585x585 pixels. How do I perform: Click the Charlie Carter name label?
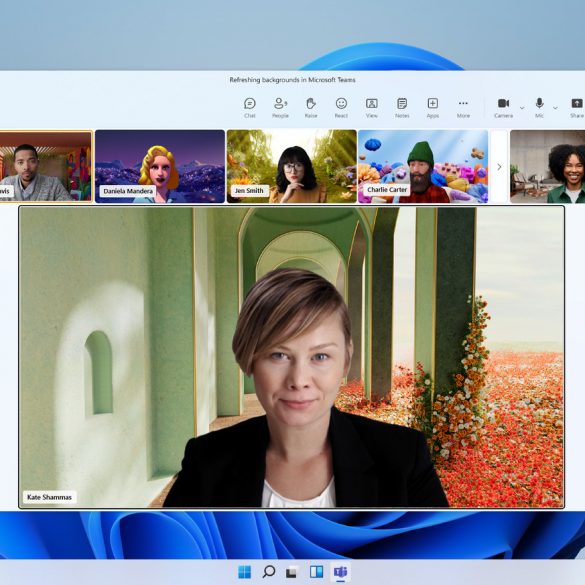[x=387, y=190]
